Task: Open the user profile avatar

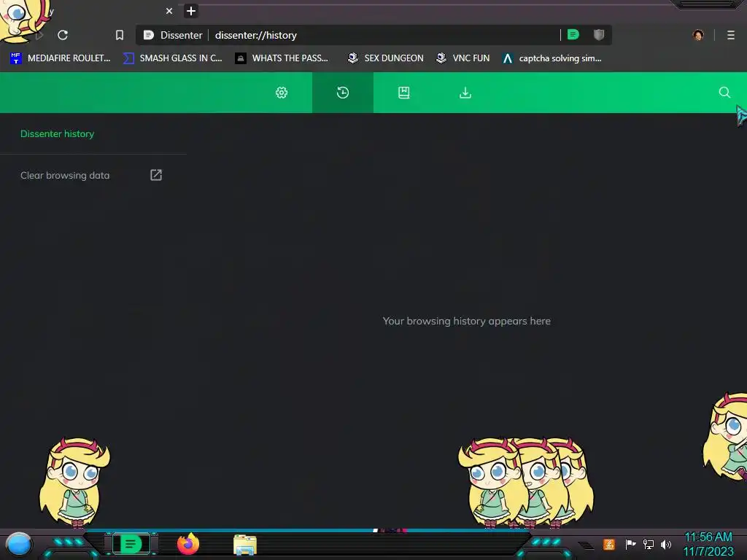Action: click(698, 35)
